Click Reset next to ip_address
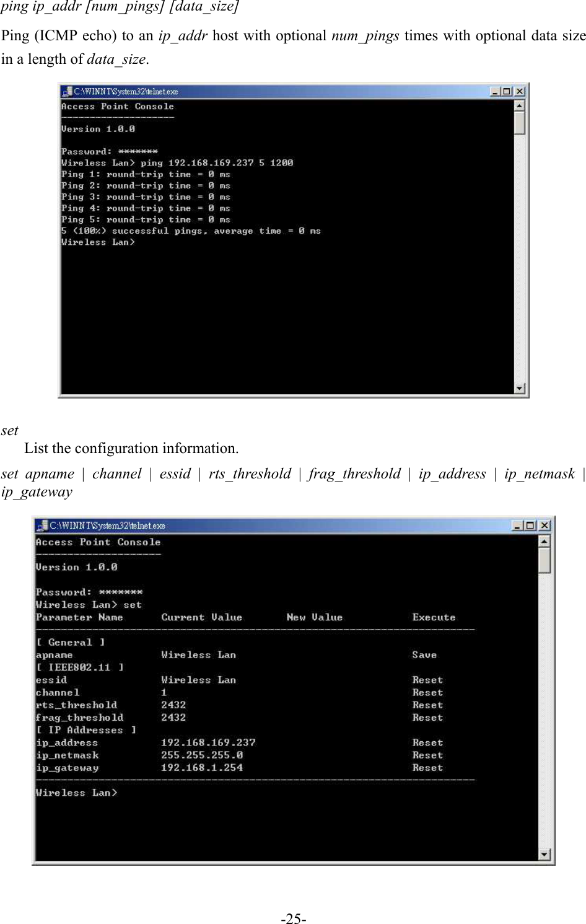586x924 pixels. click(x=427, y=742)
